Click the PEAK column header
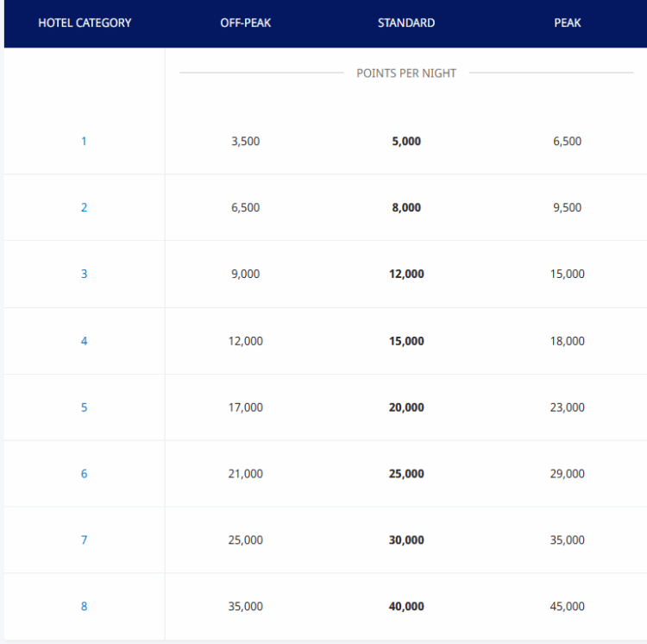647x644 pixels. coord(568,22)
